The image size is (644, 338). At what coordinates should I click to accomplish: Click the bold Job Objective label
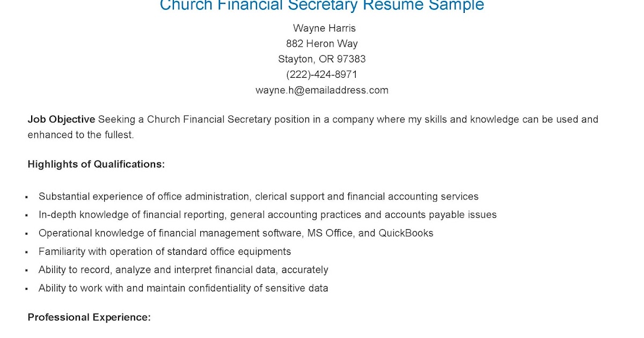tap(61, 119)
